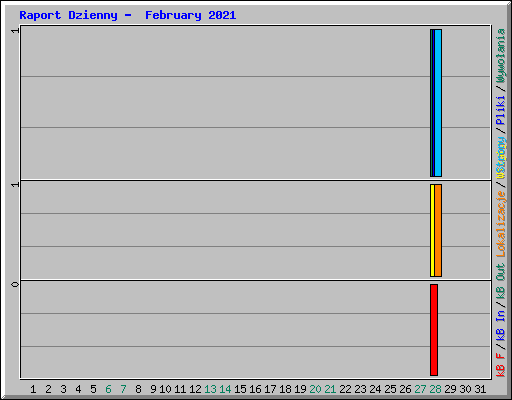This screenshot has height=400, width=512.
Task: Click the day label 10
Action: 165,389
